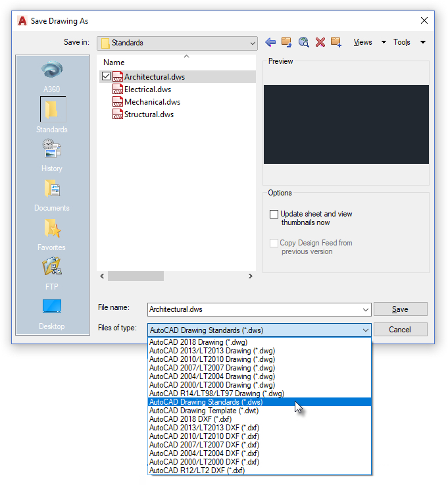Click the Cancel button
The width and height of the screenshot is (448, 485).
401,330
